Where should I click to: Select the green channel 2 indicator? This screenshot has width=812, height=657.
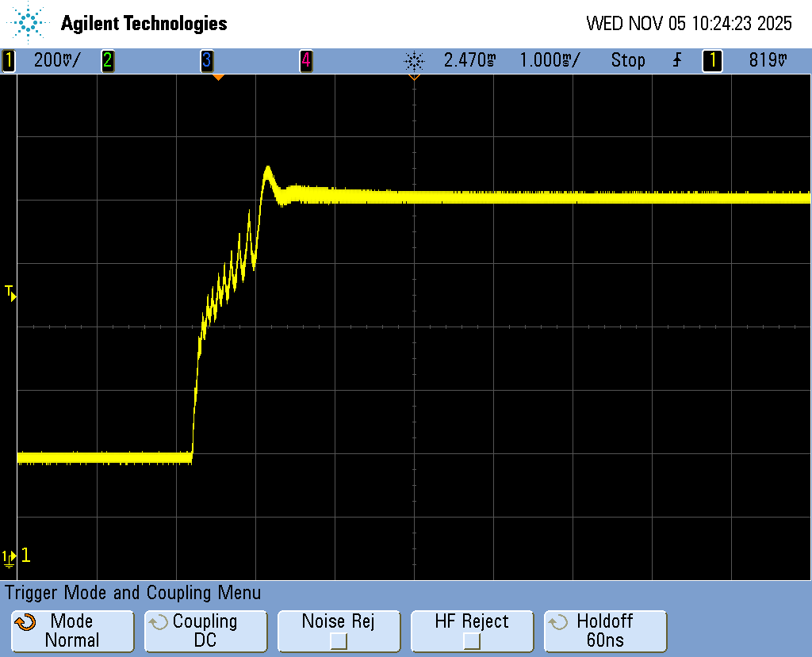point(107,60)
